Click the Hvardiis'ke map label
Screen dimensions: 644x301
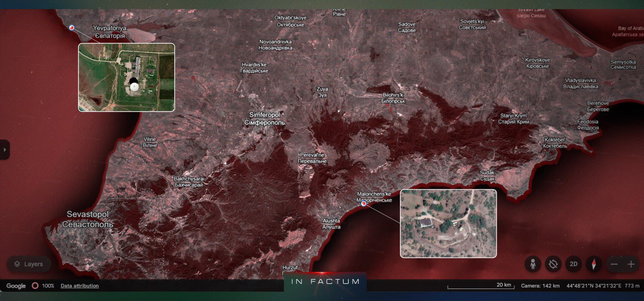255,68
